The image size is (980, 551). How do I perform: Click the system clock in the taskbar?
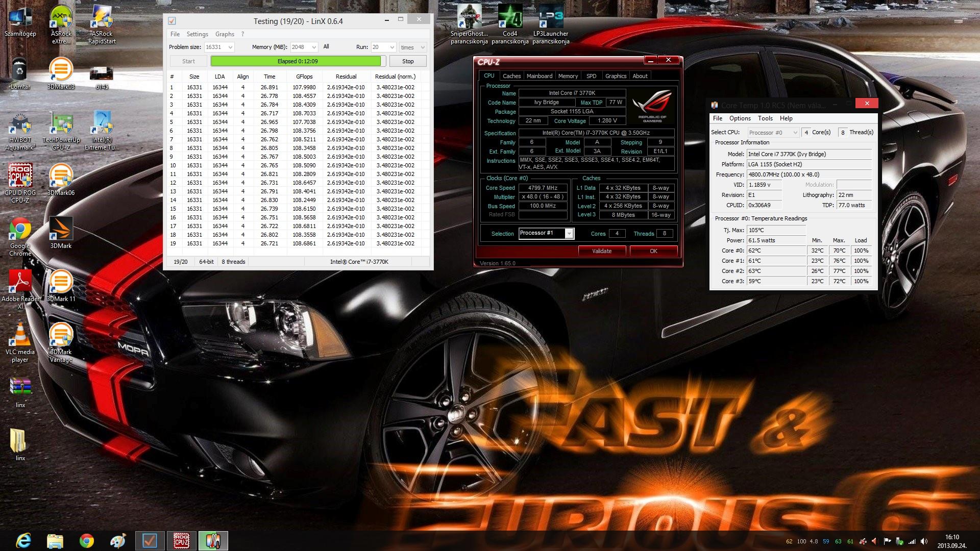coord(952,541)
